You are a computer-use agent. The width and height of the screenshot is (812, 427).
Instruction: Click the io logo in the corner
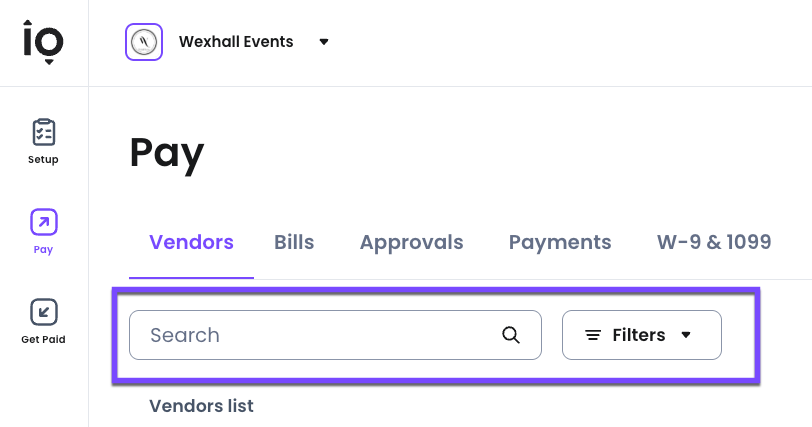(x=44, y=42)
